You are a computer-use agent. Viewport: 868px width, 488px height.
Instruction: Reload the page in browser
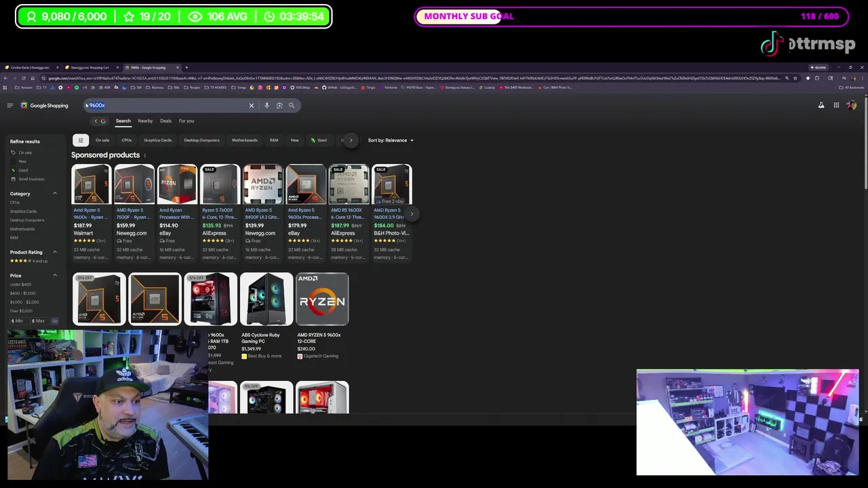24,78
